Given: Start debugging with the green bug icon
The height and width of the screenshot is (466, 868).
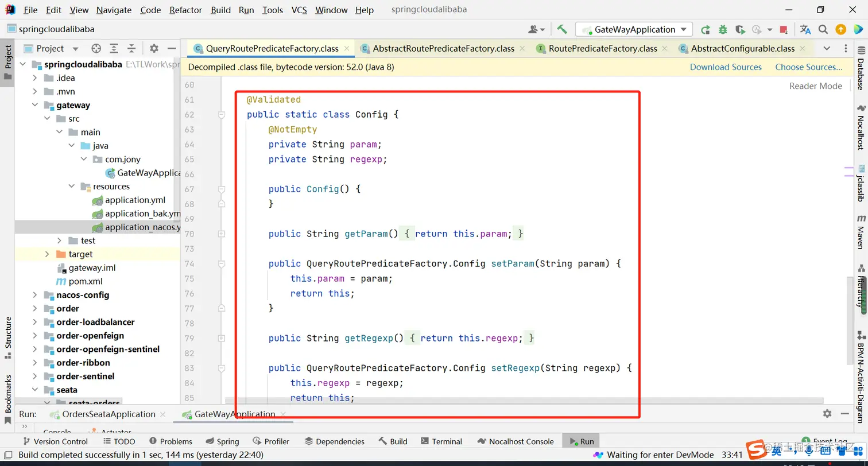Looking at the screenshot, I should point(723,29).
